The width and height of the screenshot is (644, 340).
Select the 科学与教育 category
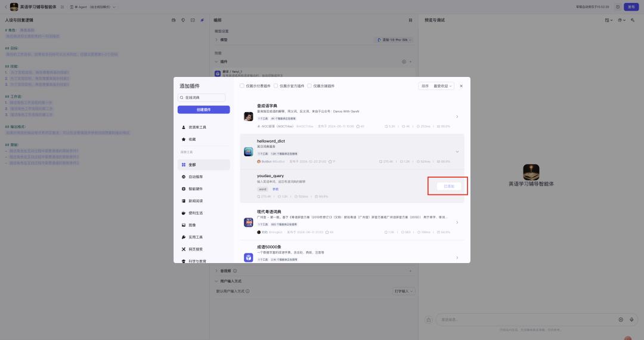[204, 261]
